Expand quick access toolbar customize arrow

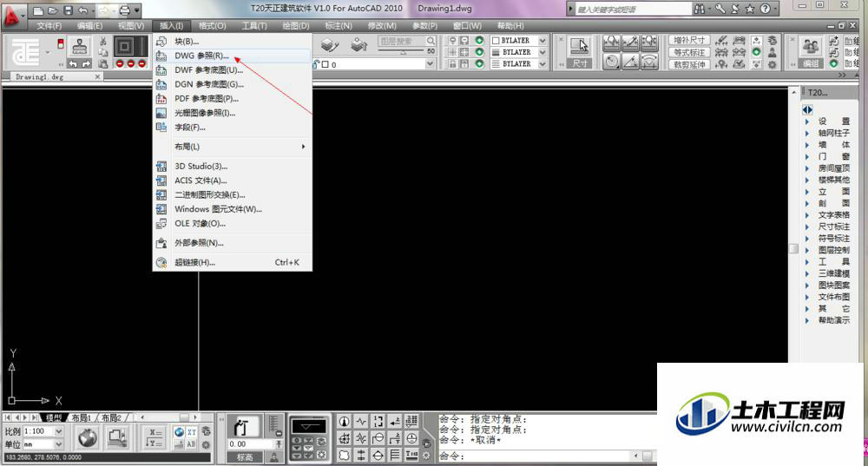(137, 10)
